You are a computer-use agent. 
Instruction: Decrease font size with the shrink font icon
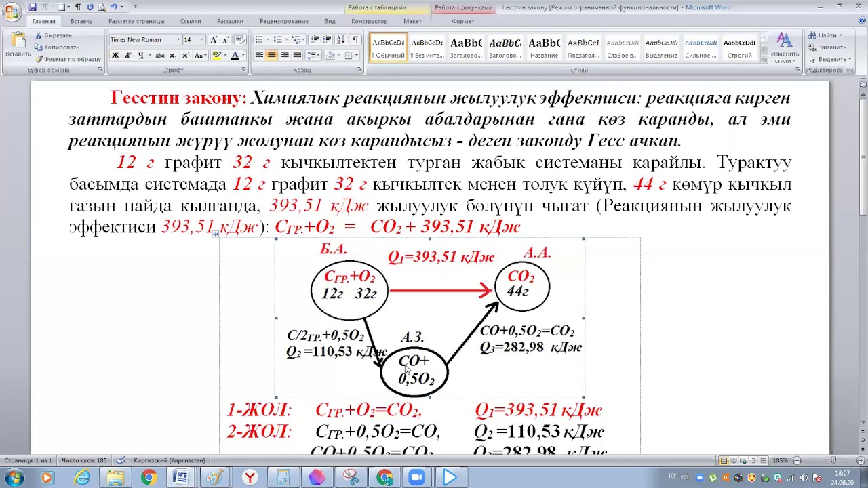226,40
